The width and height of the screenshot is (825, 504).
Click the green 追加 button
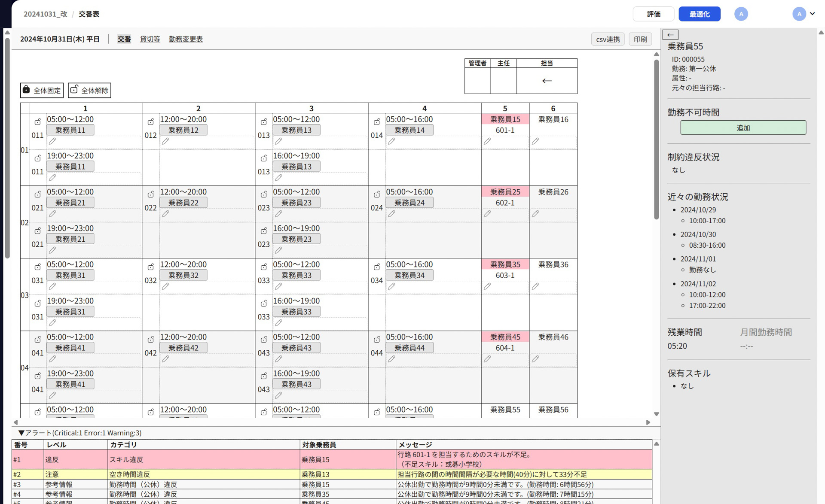[x=743, y=128]
